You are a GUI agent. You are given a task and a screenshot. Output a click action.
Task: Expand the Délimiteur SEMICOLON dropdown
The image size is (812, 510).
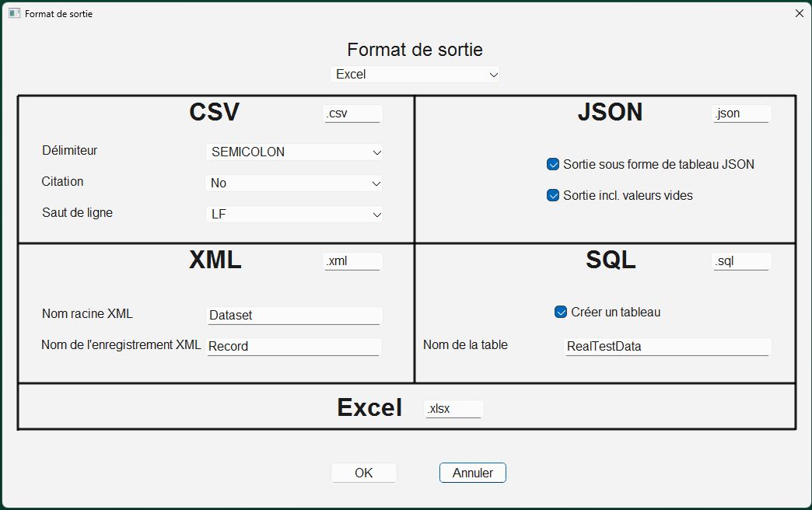click(294, 152)
